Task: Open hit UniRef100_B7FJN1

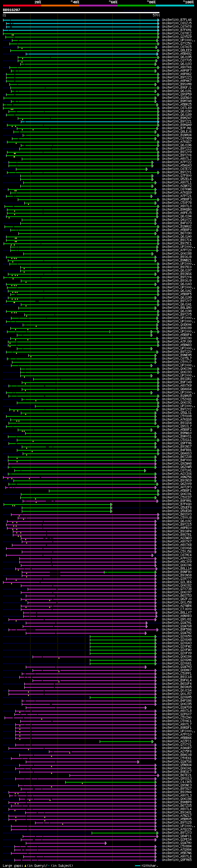Action: 177,128
